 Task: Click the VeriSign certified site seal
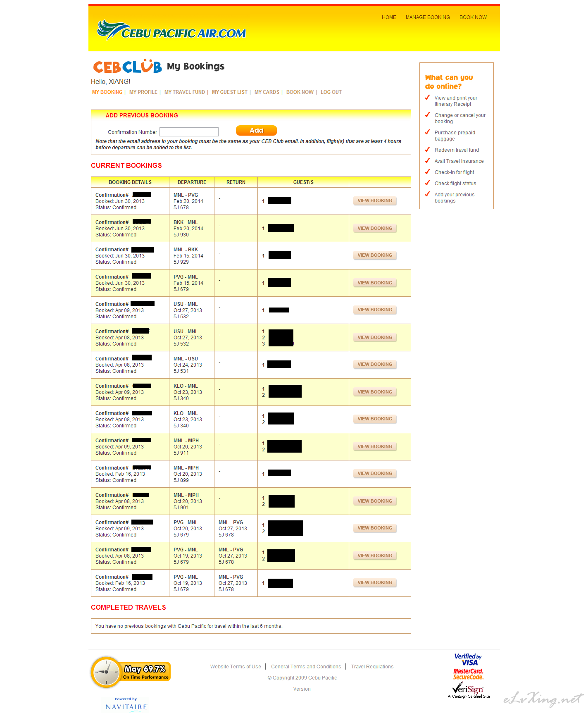[468, 690]
